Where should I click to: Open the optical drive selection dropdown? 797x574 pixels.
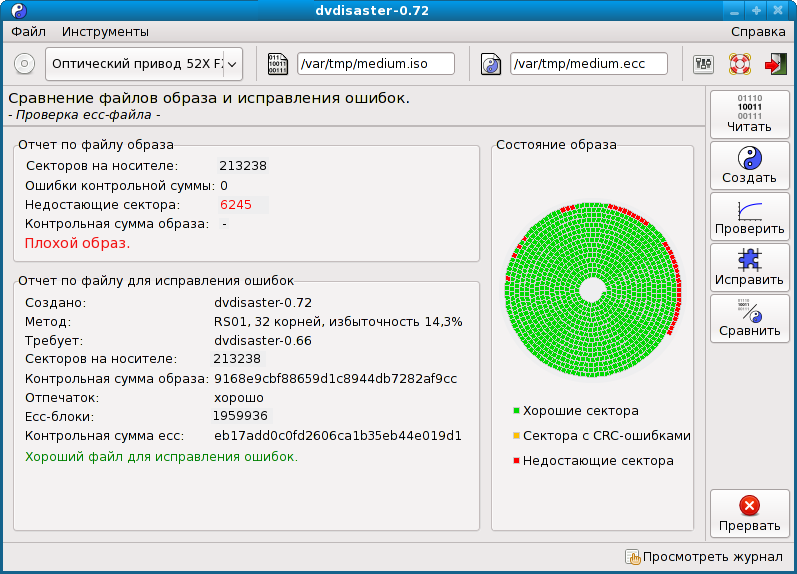tap(144, 64)
